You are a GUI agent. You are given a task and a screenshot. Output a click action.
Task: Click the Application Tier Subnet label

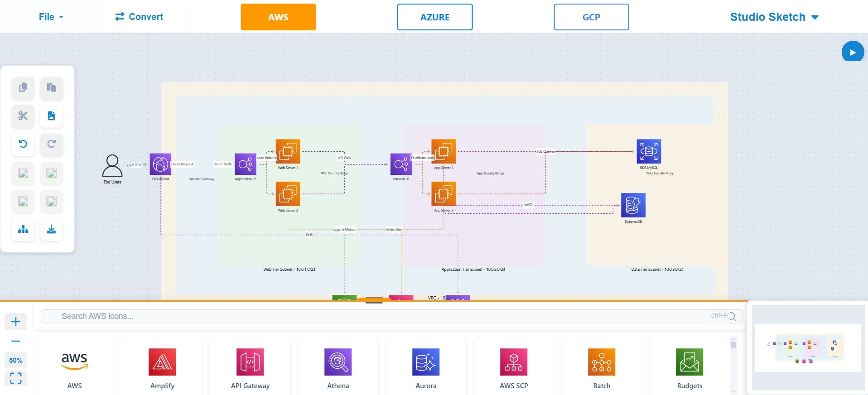tap(473, 270)
